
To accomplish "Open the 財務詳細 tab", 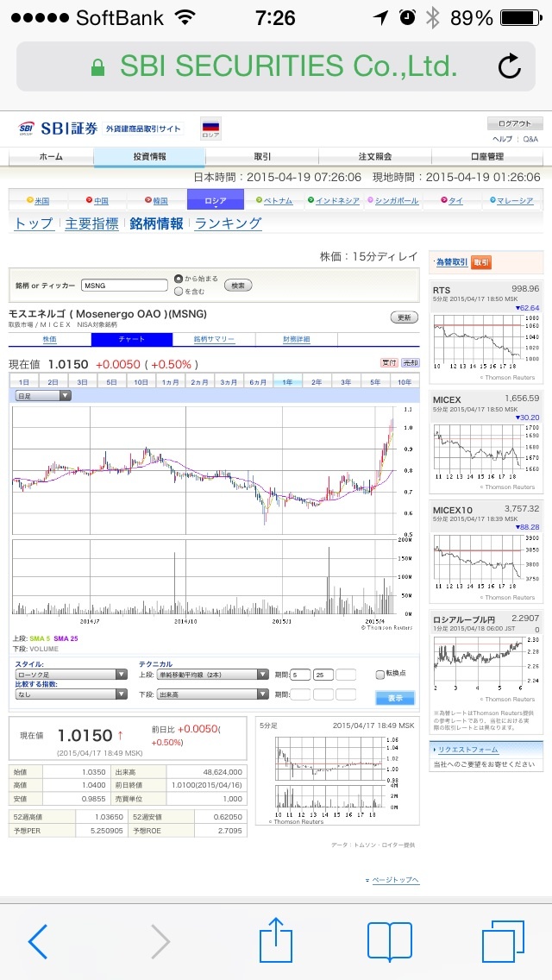I will (297, 339).
